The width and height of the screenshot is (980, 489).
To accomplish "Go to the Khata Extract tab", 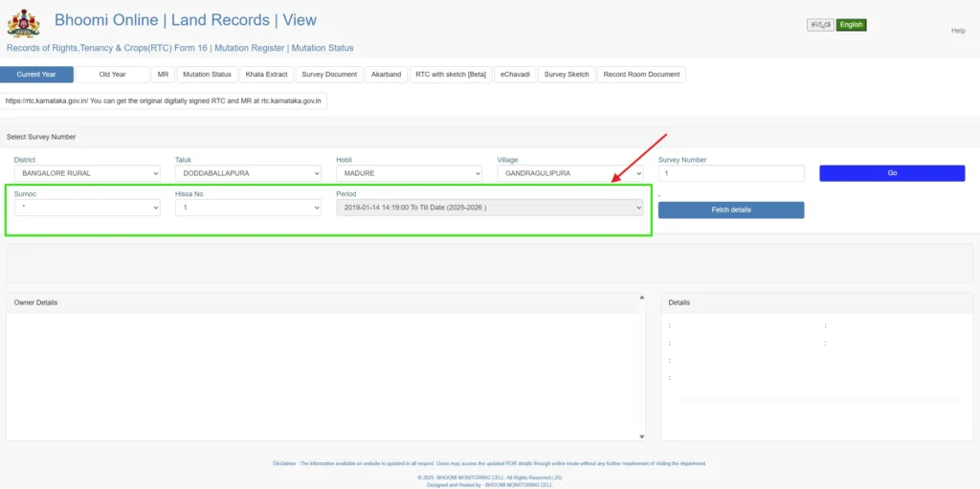I will coord(266,75).
